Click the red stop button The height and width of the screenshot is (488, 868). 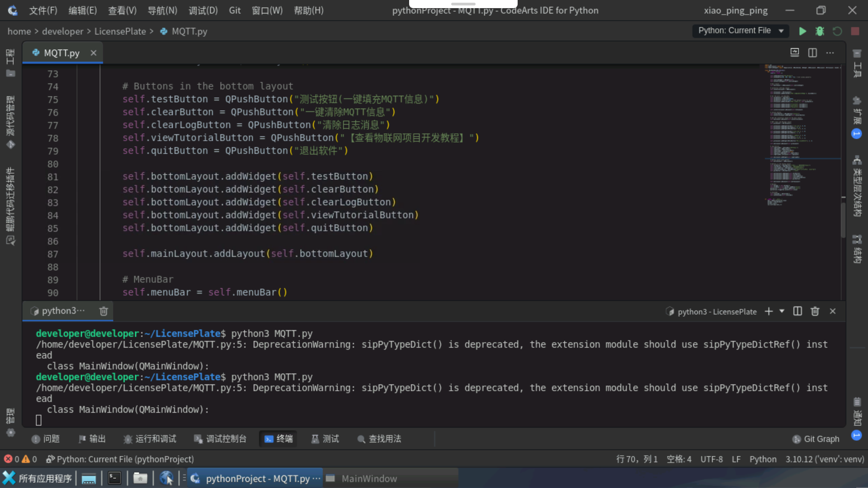click(855, 31)
